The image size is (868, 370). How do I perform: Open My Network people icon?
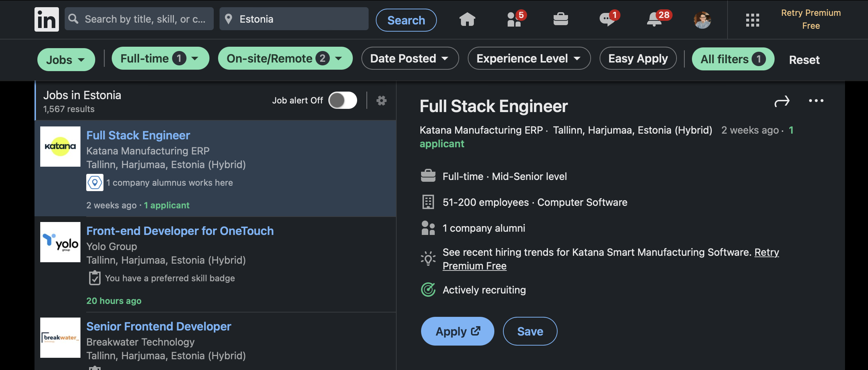click(514, 19)
